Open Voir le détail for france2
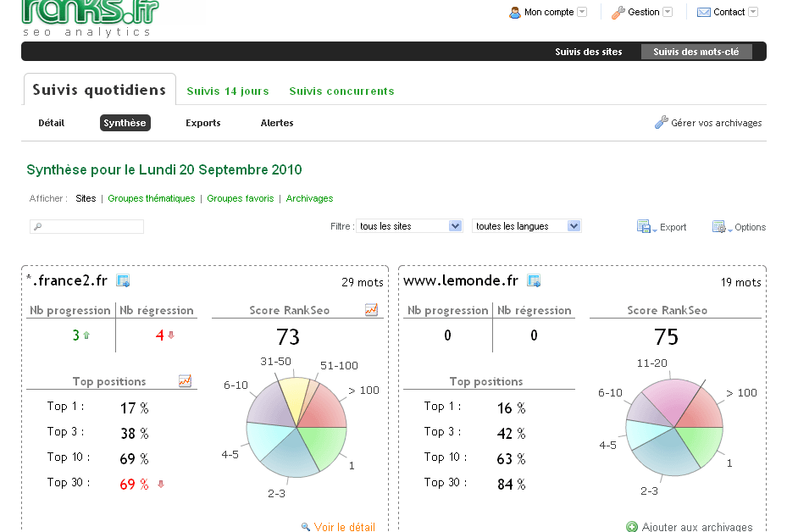Image resolution: width=787 pixels, height=532 pixels. 344,526
